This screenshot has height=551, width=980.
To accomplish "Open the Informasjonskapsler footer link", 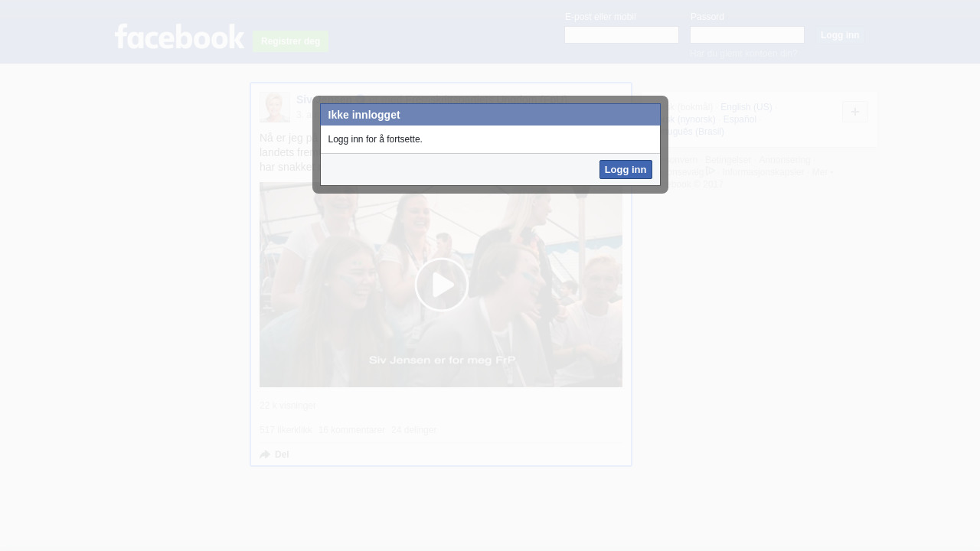I will [x=763, y=172].
